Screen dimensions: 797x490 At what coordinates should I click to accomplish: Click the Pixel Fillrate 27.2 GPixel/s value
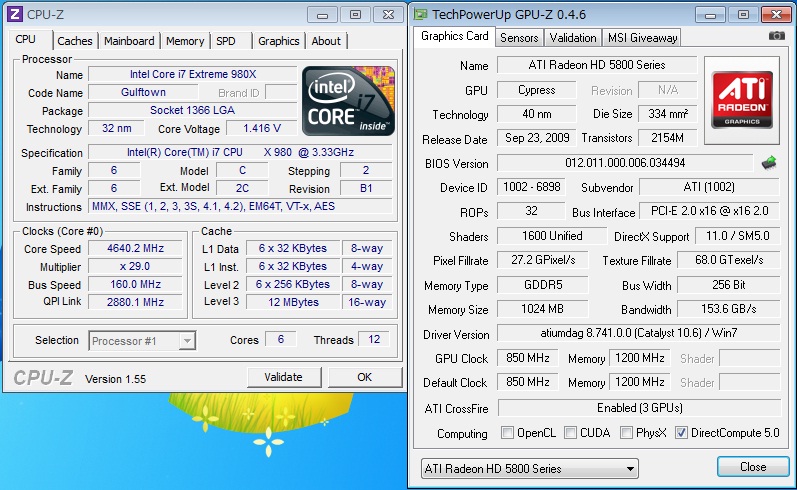pos(543,260)
